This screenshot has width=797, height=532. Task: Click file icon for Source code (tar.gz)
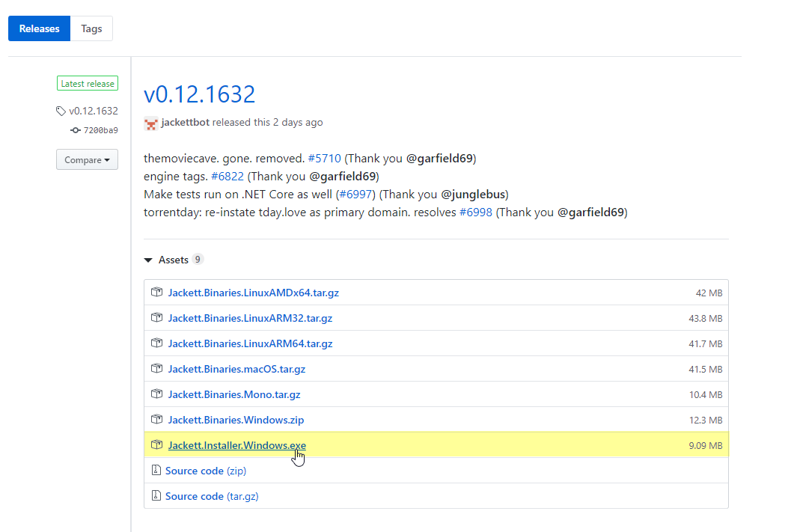(x=156, y=495)
